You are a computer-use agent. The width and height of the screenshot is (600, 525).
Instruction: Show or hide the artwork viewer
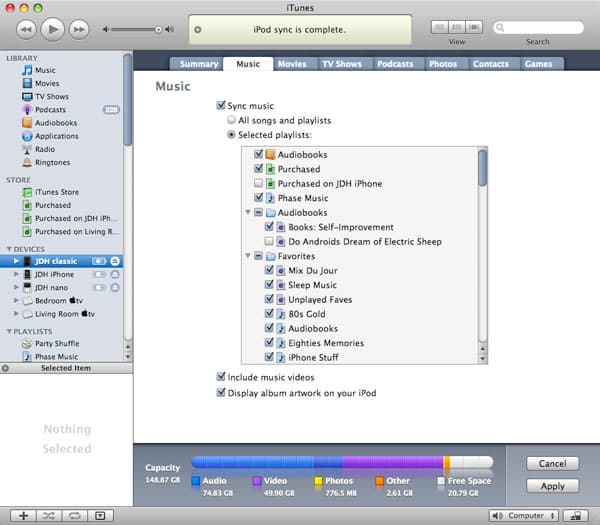click(x=100, y=515)
